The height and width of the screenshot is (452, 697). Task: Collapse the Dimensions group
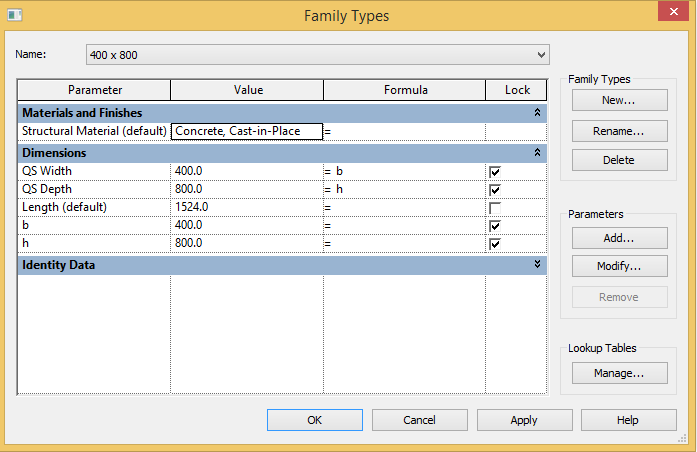tap(537, 152)
